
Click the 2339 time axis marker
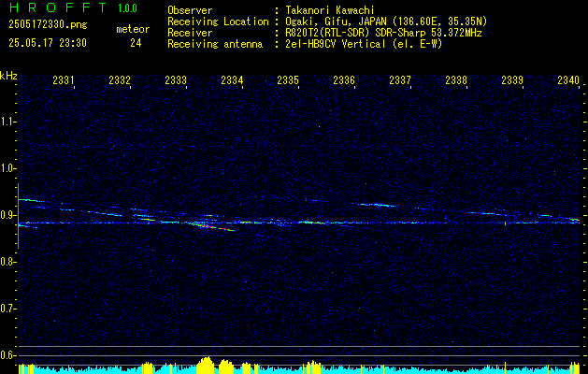(512, 79)
